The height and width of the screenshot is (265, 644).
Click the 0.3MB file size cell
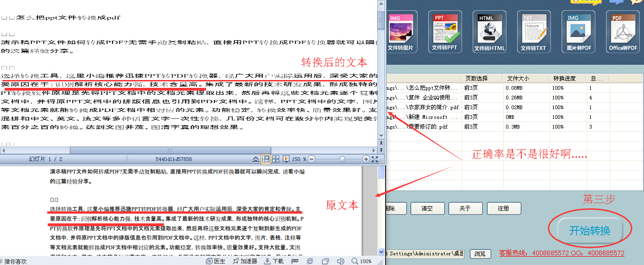coord(525,127)
